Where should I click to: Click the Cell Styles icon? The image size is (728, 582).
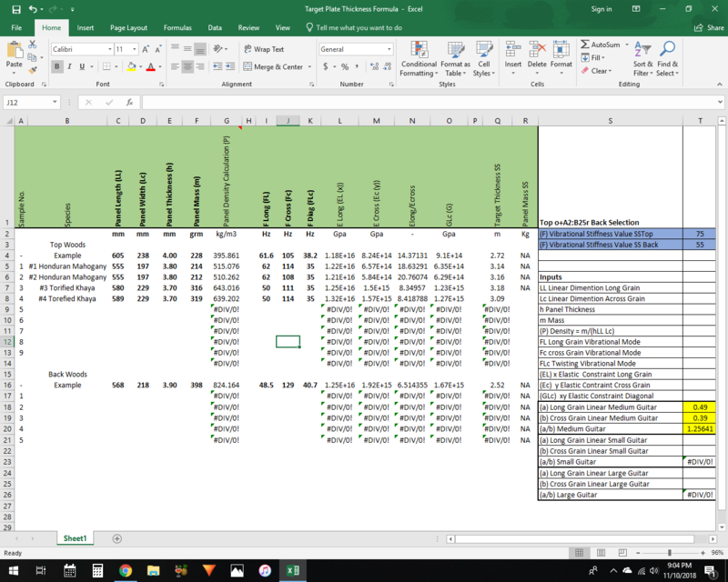click(x=484, y=49)
